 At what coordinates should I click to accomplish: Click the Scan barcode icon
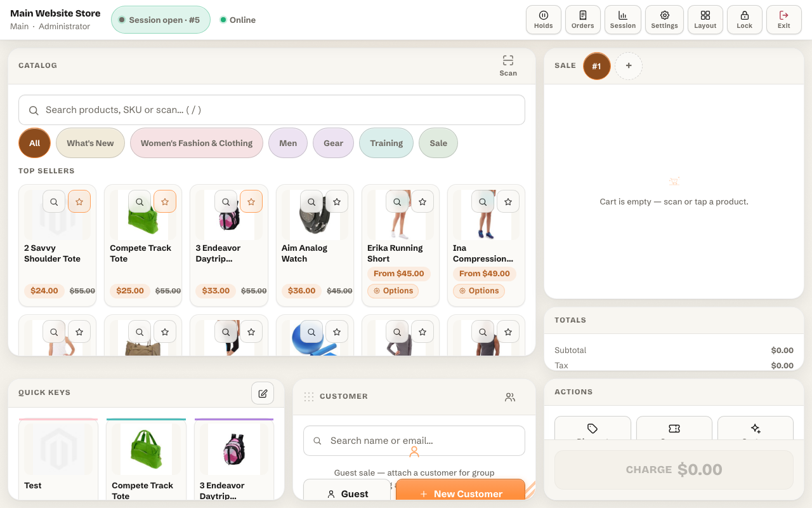tap(508, 65)
